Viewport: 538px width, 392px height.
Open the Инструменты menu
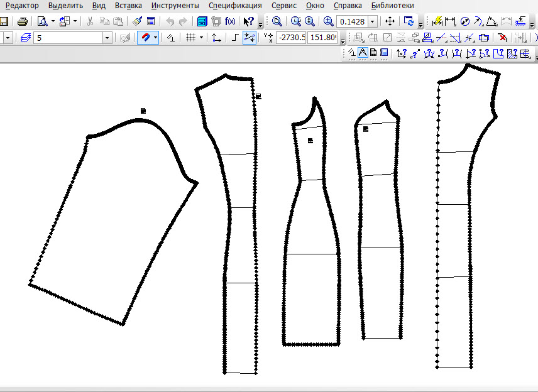(x=175, y=6)
